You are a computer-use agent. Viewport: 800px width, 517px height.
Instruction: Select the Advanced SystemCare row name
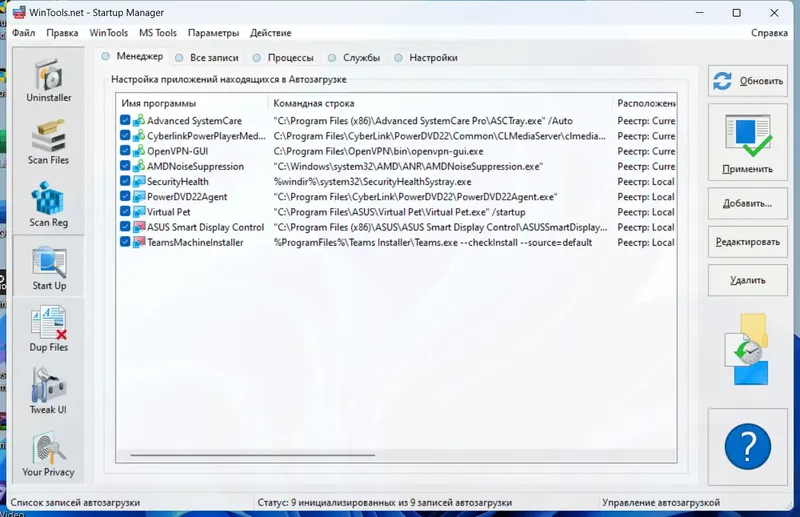click(x=194, y=121)
